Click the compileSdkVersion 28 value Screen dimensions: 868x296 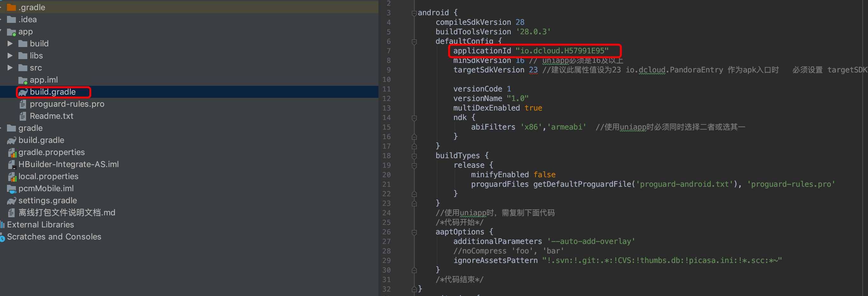tap(520, 22)
